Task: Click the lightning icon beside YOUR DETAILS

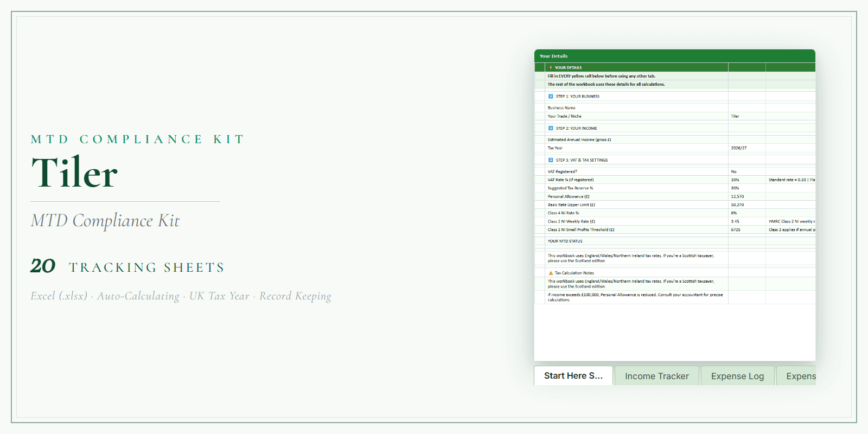Action: 551,68
